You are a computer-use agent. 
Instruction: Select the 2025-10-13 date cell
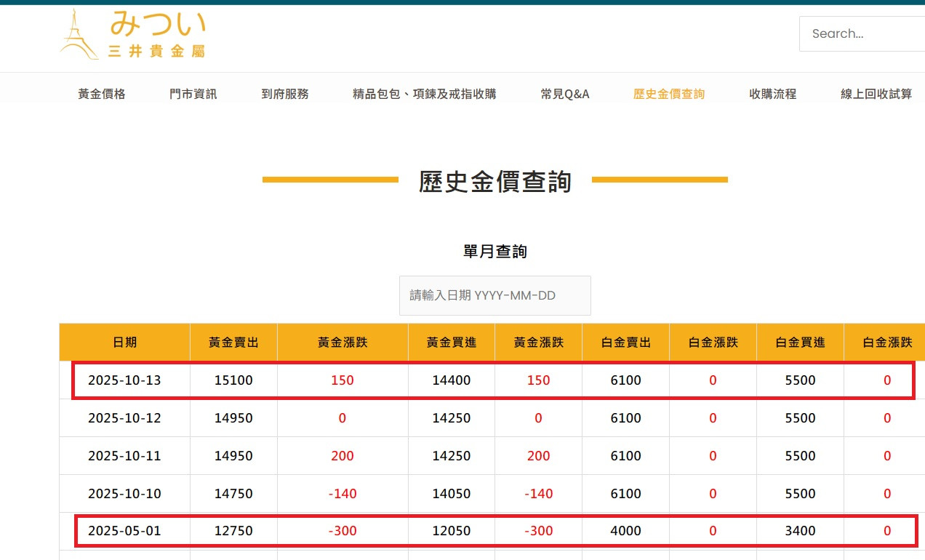point(124,380)
